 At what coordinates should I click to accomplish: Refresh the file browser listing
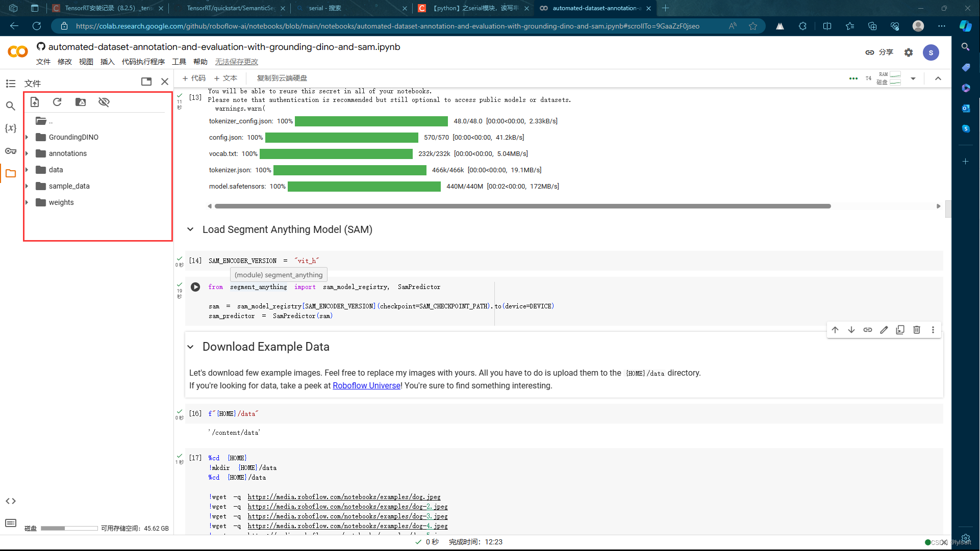[57, 102]
